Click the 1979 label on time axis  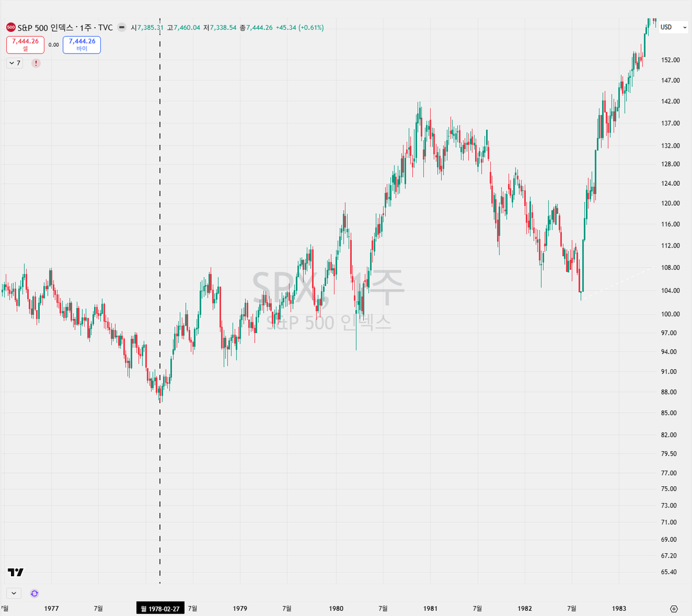tap(240, 609)
